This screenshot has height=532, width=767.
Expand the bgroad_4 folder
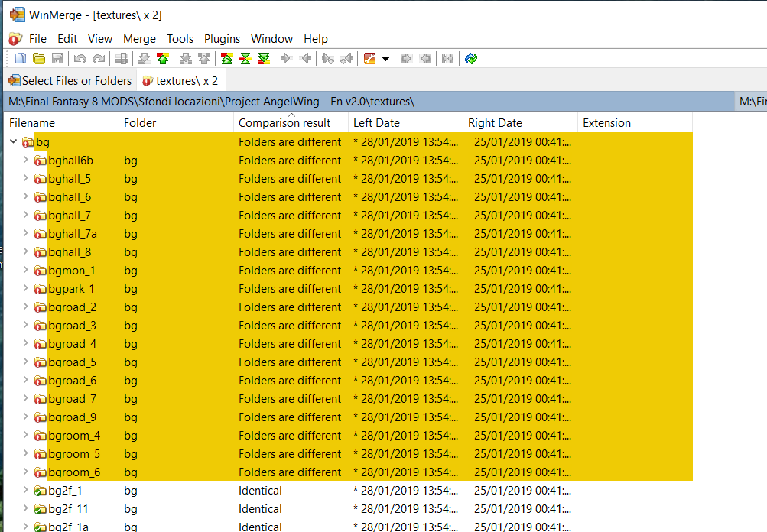point(25,342)
